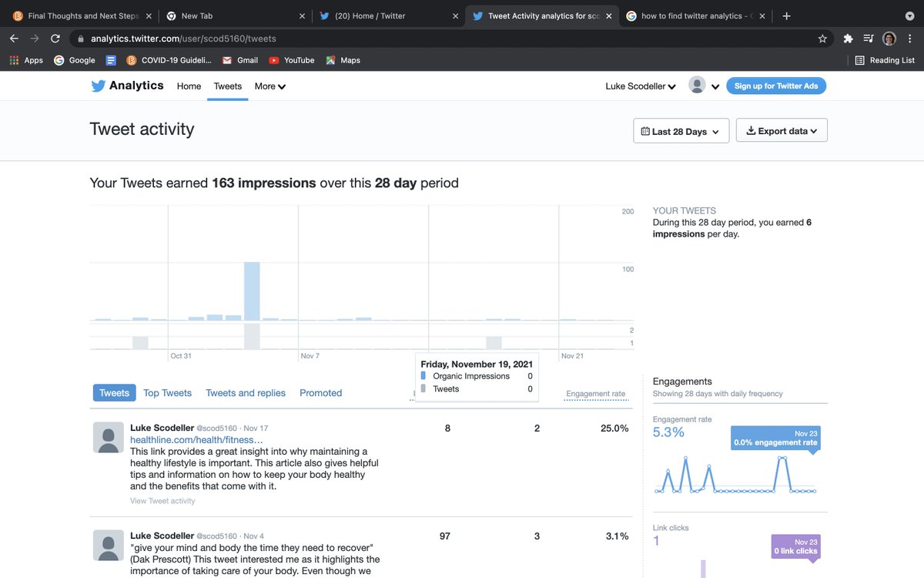Go to Analytics Home

click(x=189, y=86)
